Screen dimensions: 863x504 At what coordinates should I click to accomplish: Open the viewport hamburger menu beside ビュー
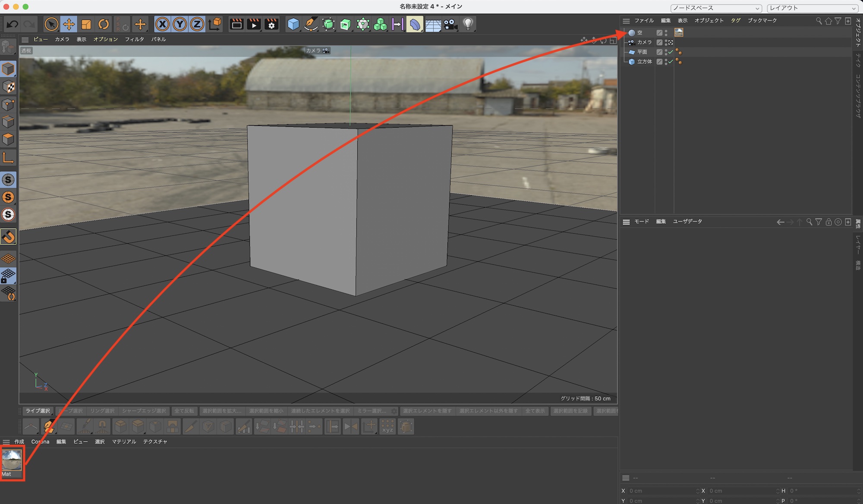pyautogui.click(x=25, y=39)
